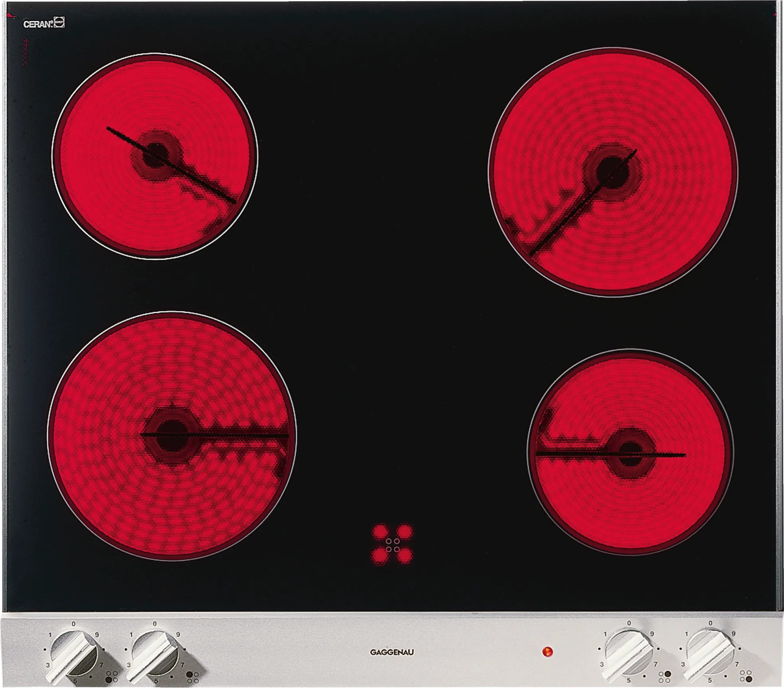The height and width of the screenshot is (688, 784).
Task: Click the residual heat indicator lights cluster
Action: point(392,545)
